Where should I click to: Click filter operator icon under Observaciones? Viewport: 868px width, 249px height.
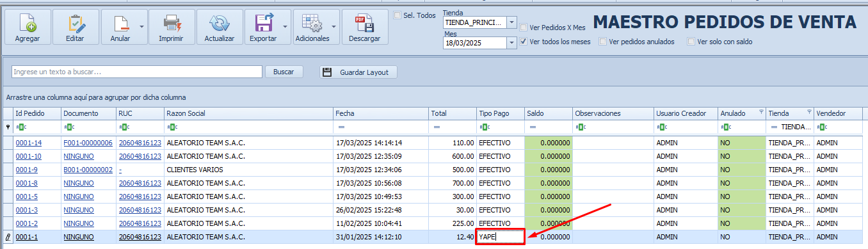(x=580, y=127)
